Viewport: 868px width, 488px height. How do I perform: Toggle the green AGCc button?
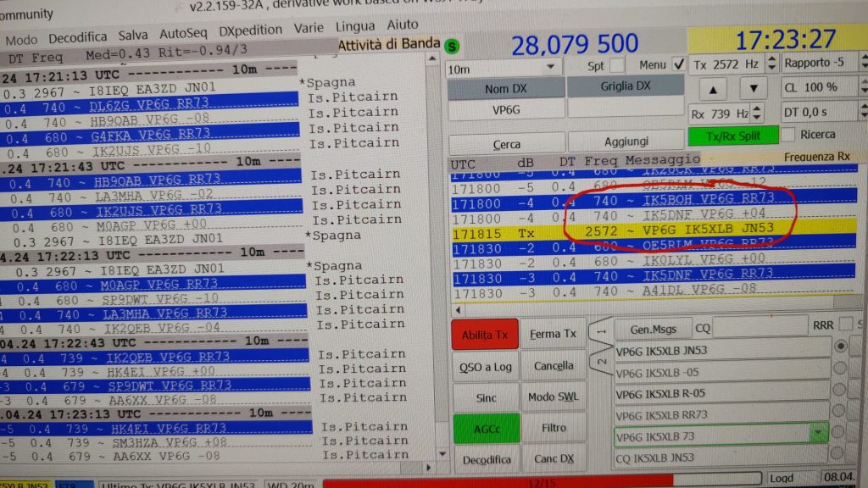coord(487,428)
